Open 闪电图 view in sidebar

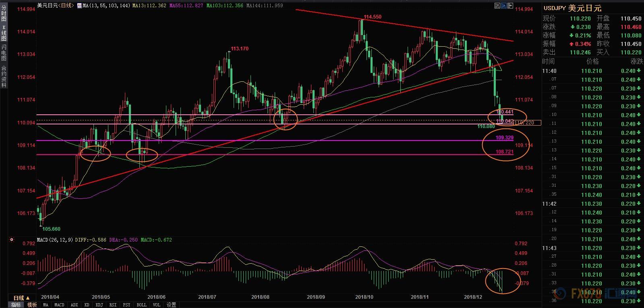[x=4, y=53]
